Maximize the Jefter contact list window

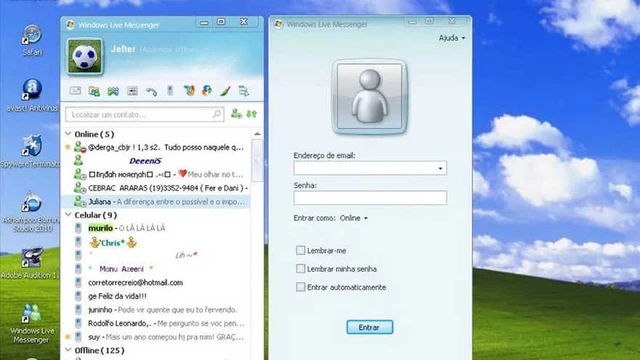pos(221,22)
